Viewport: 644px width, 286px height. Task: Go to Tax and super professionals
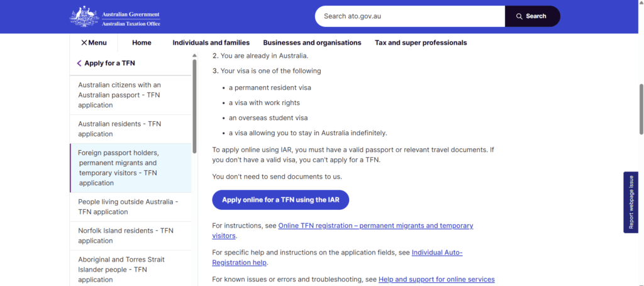click(x=421, y=43)
